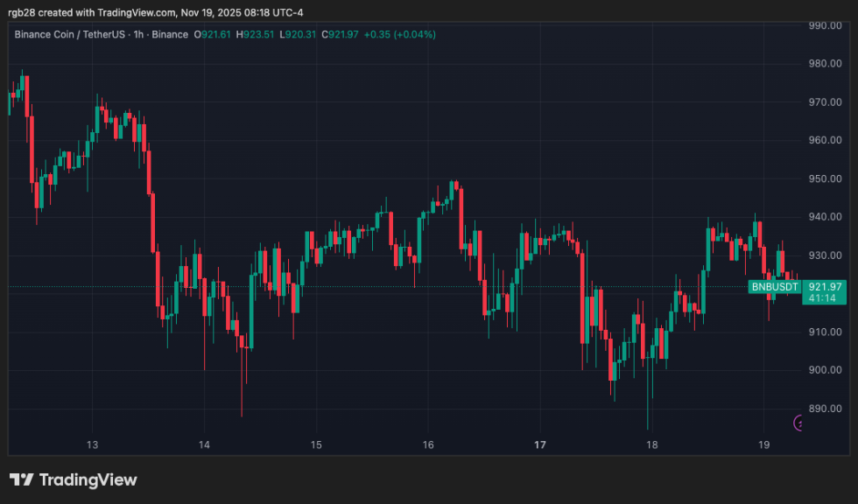Image resolution: width=858 pixels, height=504 pixels.
Task: Select date 15 on the time axis
Action: click(316, 444)
